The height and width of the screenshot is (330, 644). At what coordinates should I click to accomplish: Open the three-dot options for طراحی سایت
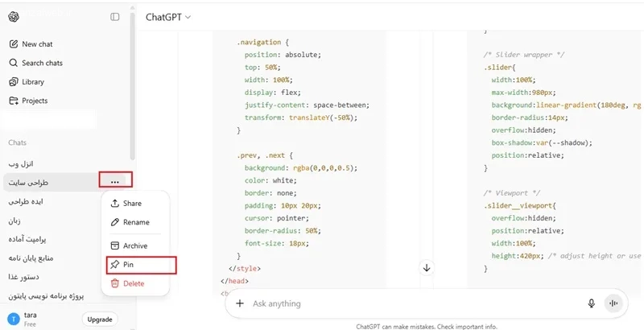(115, 181)
